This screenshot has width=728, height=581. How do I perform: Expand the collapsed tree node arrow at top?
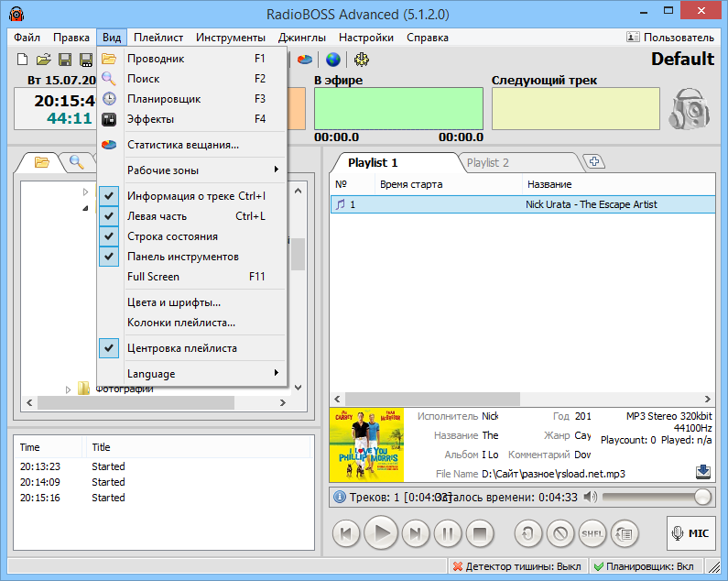click(x=85, y=192)
